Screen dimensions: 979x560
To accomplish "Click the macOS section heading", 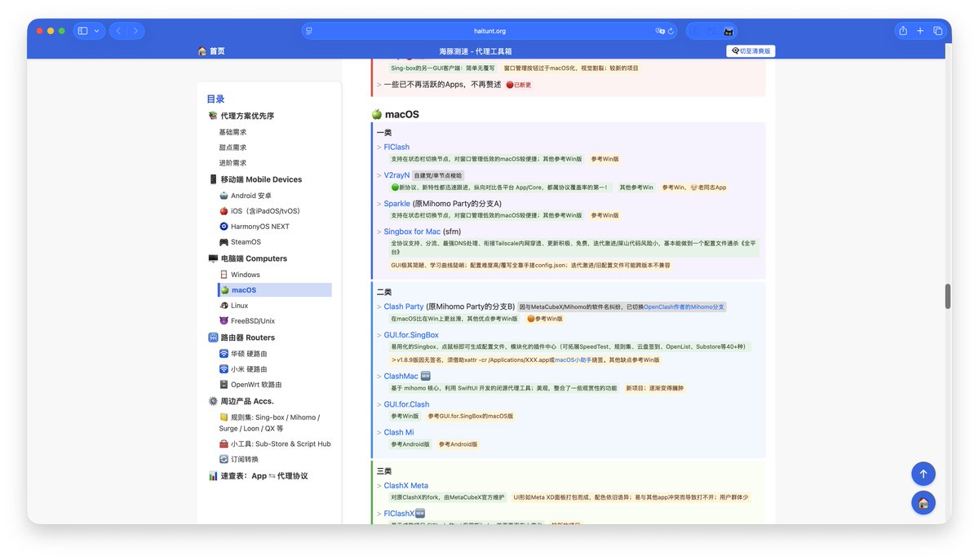I will point(396,114).
